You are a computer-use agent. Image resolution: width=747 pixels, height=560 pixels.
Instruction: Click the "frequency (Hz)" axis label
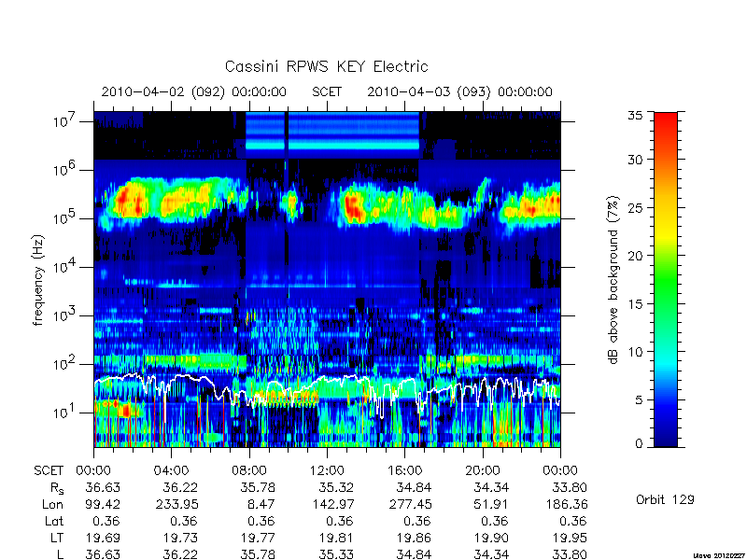[38, 280]
